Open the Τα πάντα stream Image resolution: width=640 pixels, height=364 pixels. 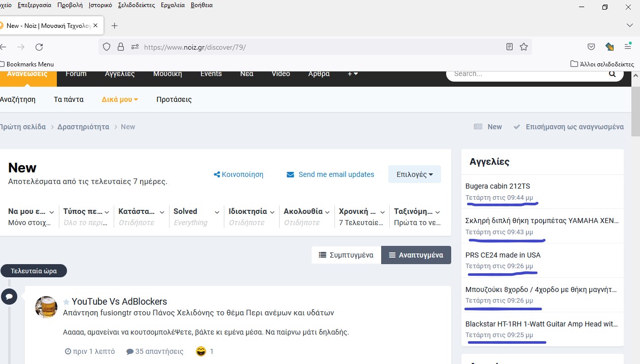pyautogui.click(x=69, y=99)
